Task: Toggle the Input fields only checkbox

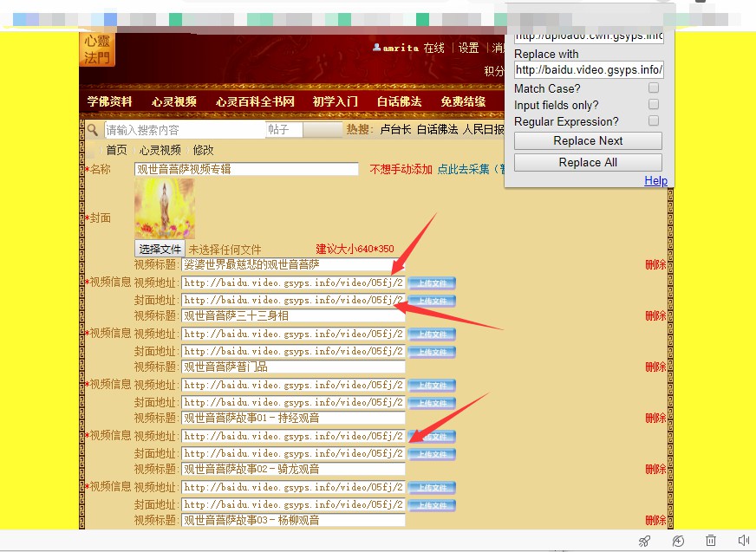Action: 654,104
